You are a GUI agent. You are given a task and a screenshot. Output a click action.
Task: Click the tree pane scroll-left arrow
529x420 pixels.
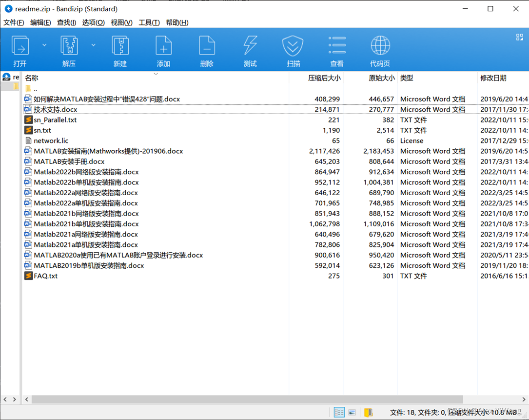click(x=5, y=400)
